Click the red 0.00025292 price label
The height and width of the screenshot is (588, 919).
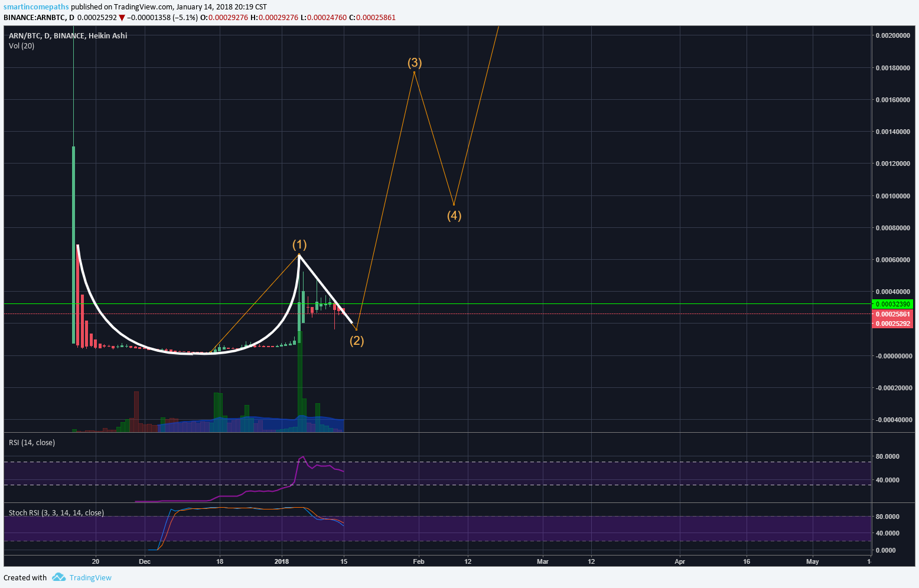point(892,324)
